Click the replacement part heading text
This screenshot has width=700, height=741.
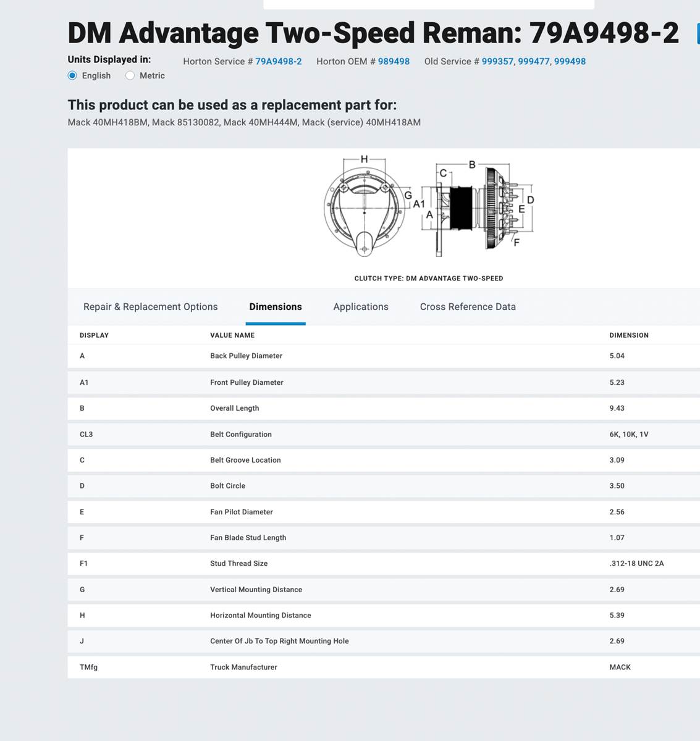[232, 104]
